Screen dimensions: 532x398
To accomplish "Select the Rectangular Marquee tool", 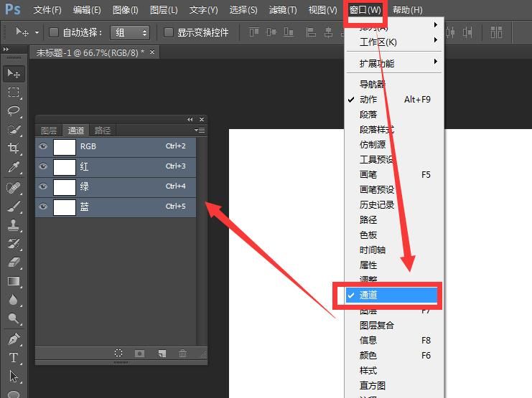I will point(14,93).
